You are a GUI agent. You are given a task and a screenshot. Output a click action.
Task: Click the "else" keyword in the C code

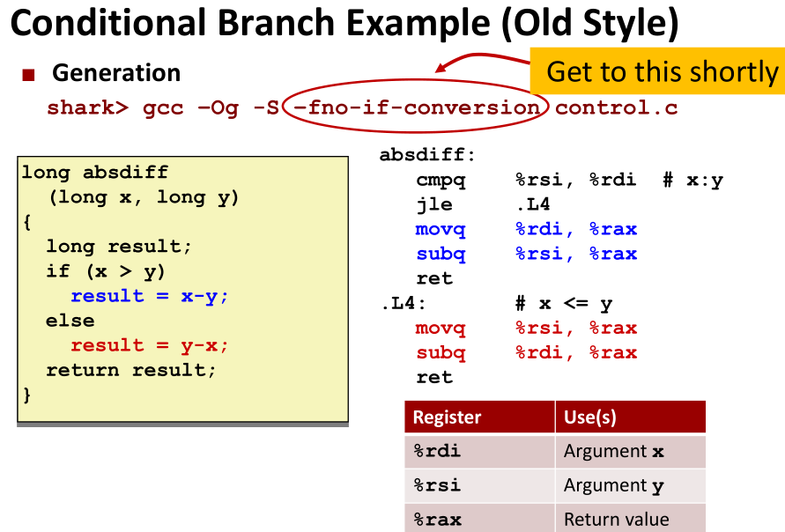point(70,321)
